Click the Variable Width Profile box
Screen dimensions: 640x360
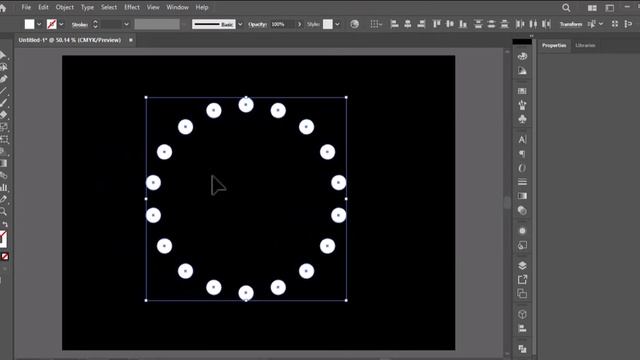point(157,24)
